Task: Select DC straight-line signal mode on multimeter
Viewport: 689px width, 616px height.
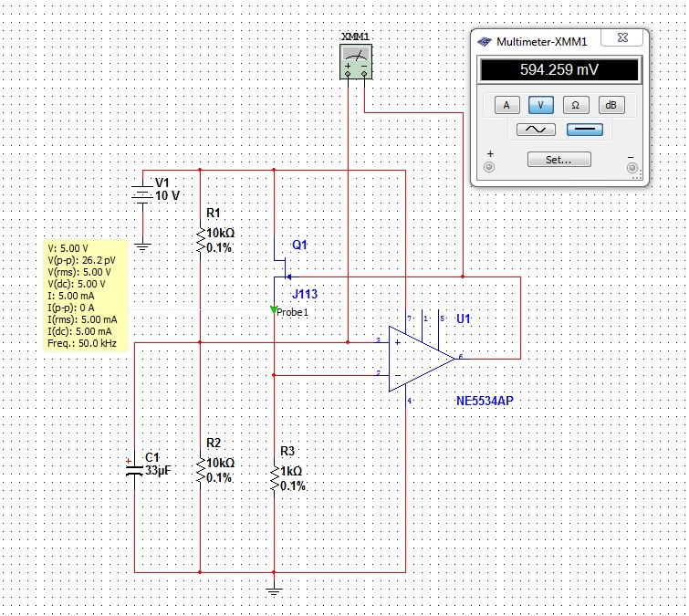Action: point(585,130)
